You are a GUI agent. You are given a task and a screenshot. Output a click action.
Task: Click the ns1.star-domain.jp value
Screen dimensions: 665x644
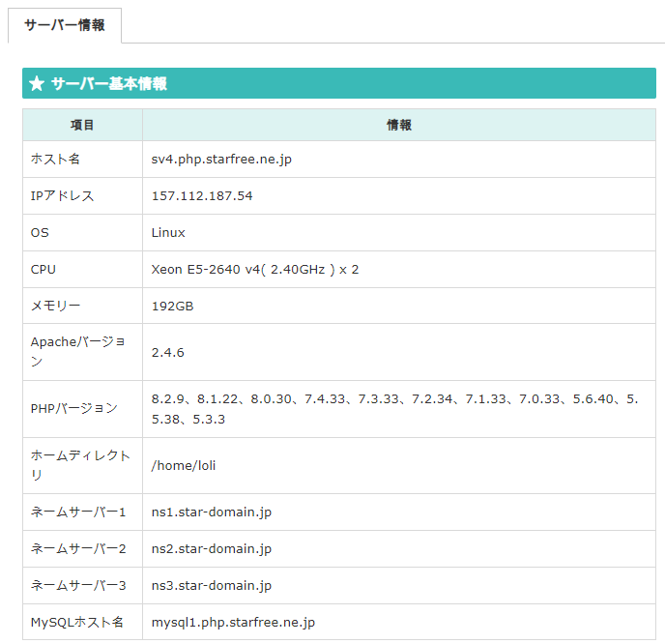(x=212, y=512)
